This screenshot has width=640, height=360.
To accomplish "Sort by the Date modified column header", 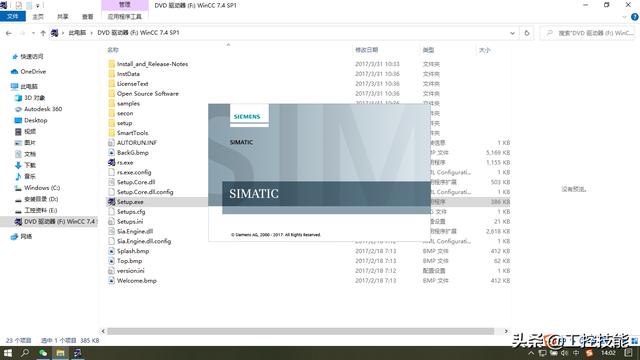I will click(x=367, y=50).
